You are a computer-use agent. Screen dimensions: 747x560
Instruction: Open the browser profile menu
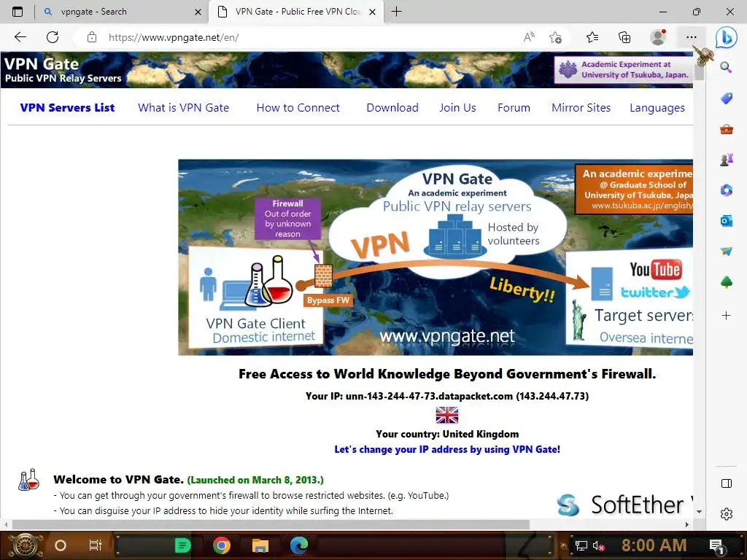[658, 37]
